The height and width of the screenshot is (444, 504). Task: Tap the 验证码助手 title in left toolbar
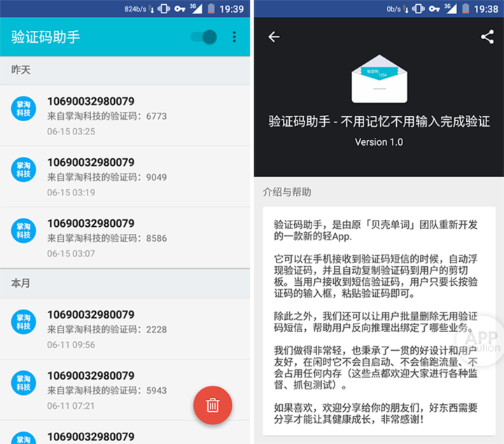[x=45, y=37]
